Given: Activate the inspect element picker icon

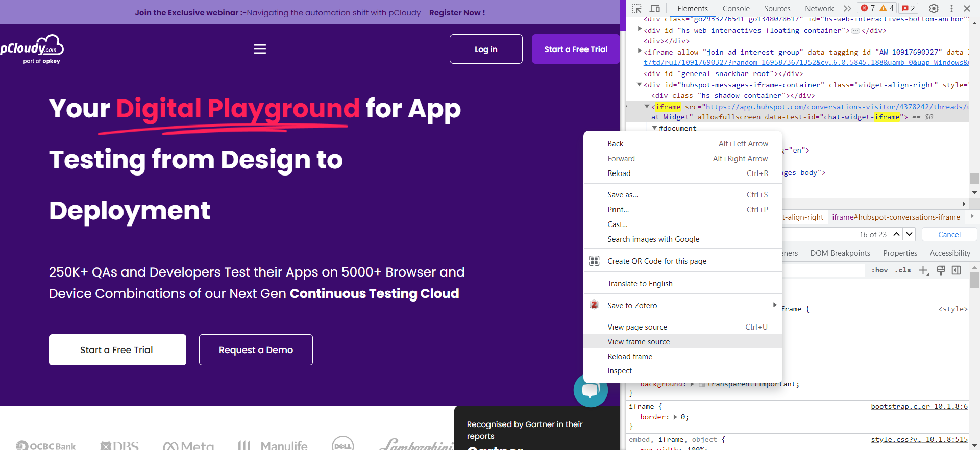Looking at the screenshot, I should point(636,8).
